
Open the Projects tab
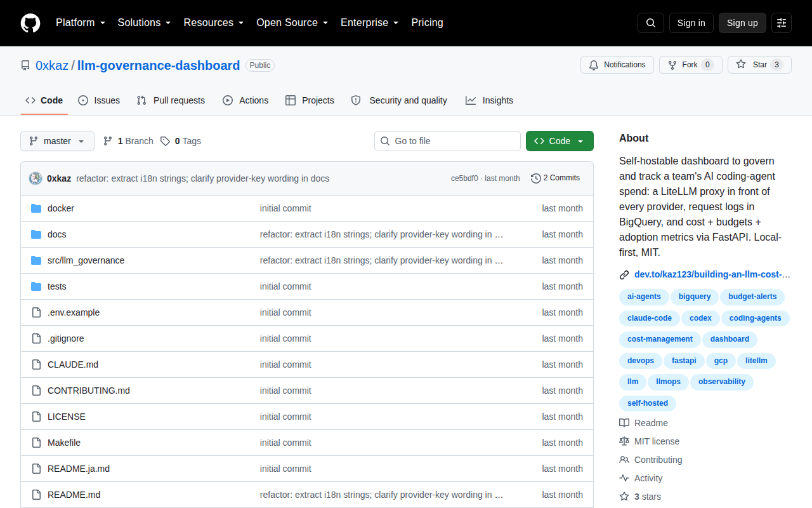[310, 100]
